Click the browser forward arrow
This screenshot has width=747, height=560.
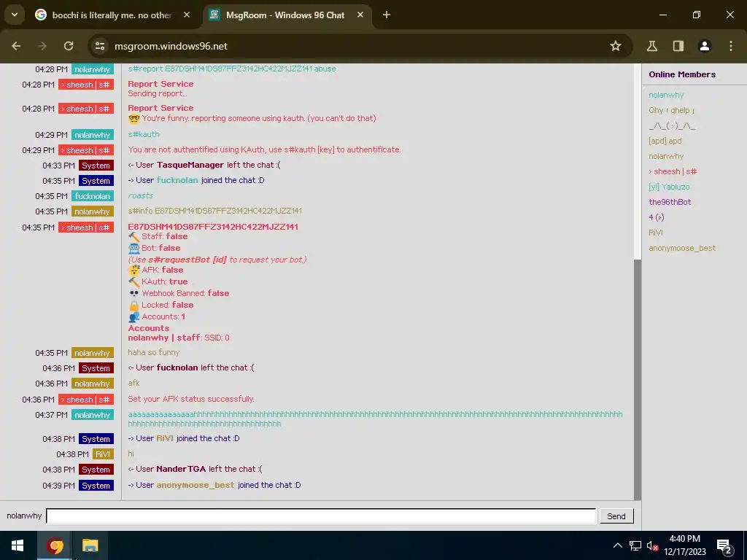click(x=42, y=46)
